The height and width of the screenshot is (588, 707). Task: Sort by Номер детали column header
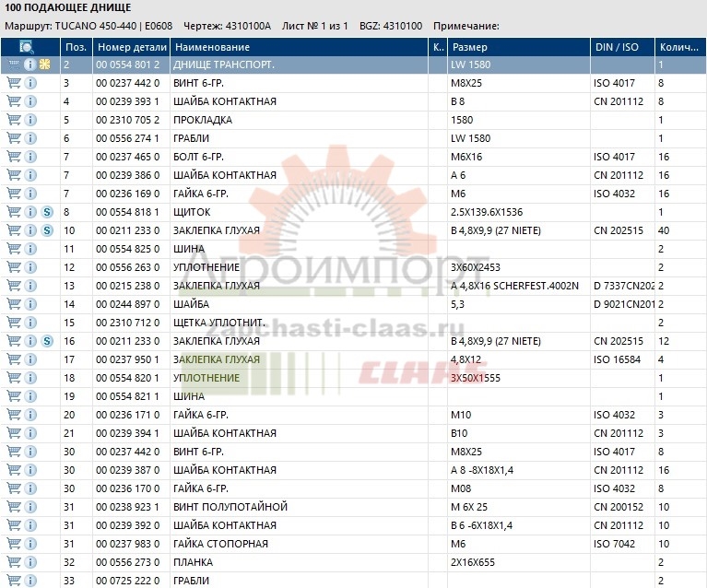131,47
